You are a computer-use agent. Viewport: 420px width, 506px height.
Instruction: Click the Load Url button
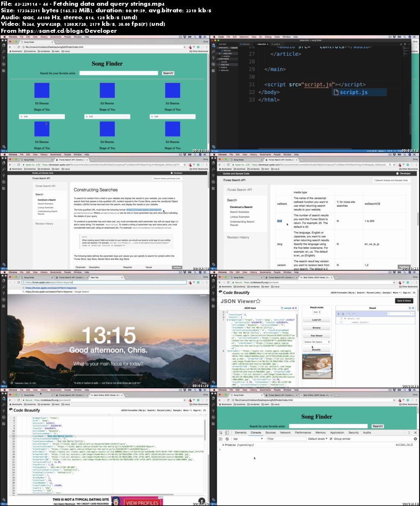click(x=316, y=320)
